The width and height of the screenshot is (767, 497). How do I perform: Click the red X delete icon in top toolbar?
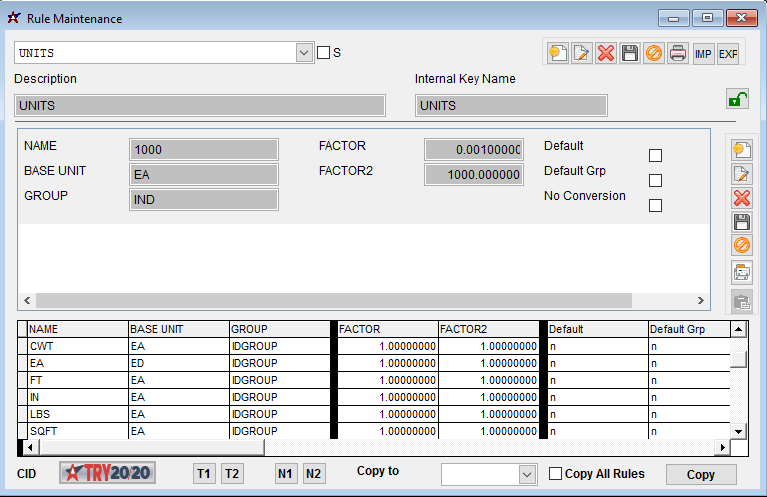click(605, 53)
